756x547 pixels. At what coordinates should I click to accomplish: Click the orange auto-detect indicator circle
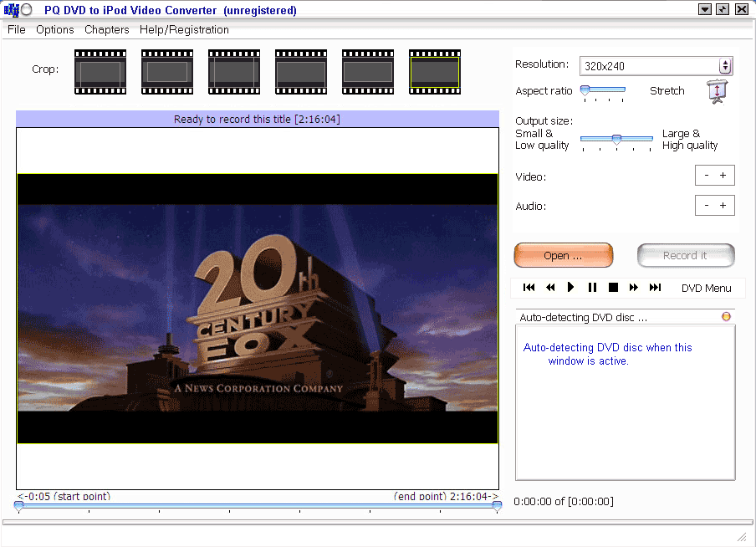tap(726, 316)
